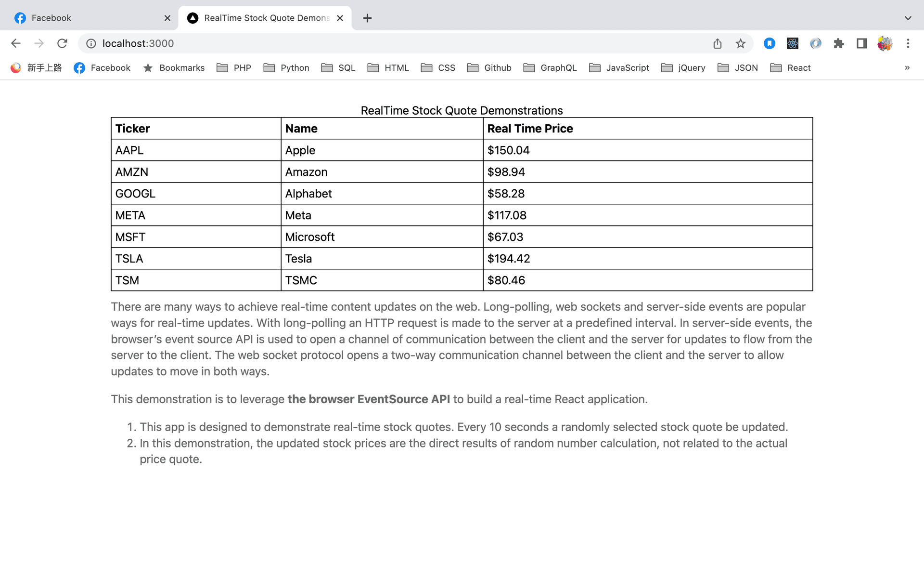The height and width of the screenshot is (578, 924).
Task: Open the 新手上路 Firefox bookmark
Action: [36, 68]
